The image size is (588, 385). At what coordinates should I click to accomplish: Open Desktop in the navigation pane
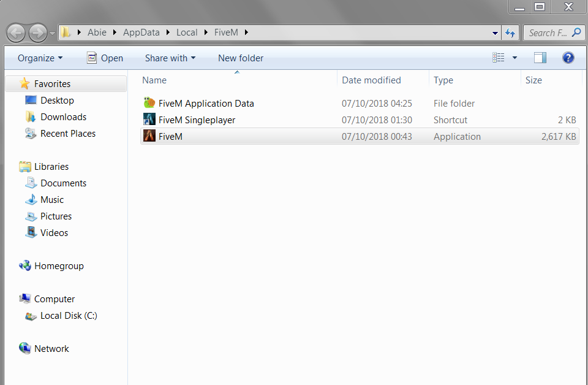pos(57,100)
